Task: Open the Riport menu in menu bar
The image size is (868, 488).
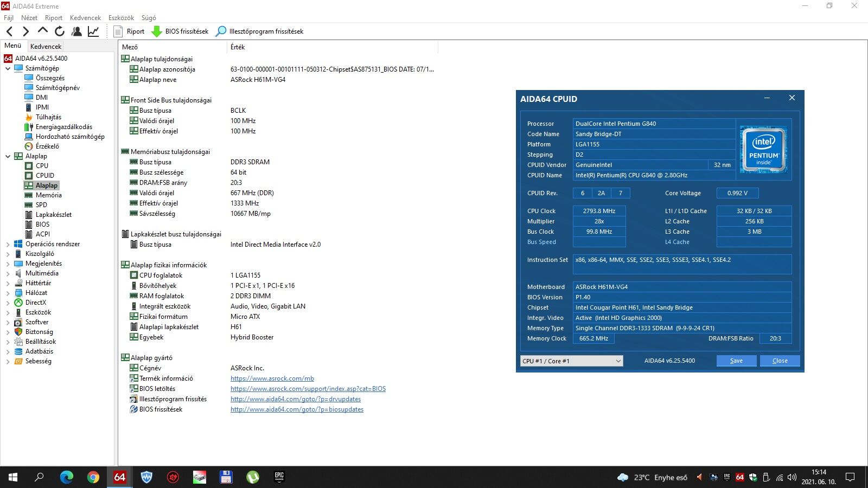Action: (x=54, y=18)
